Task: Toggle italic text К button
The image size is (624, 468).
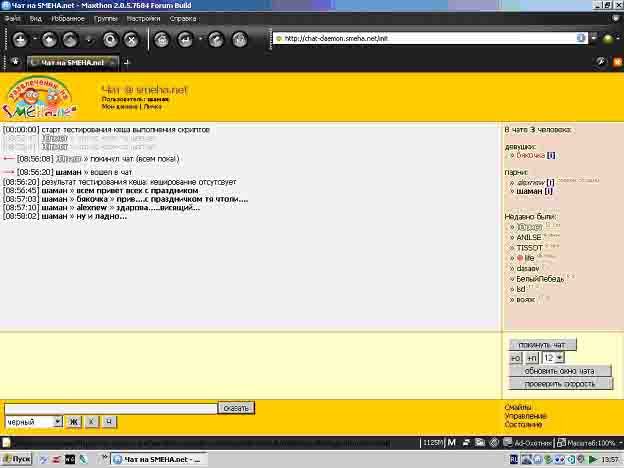Action: (91, 422)
